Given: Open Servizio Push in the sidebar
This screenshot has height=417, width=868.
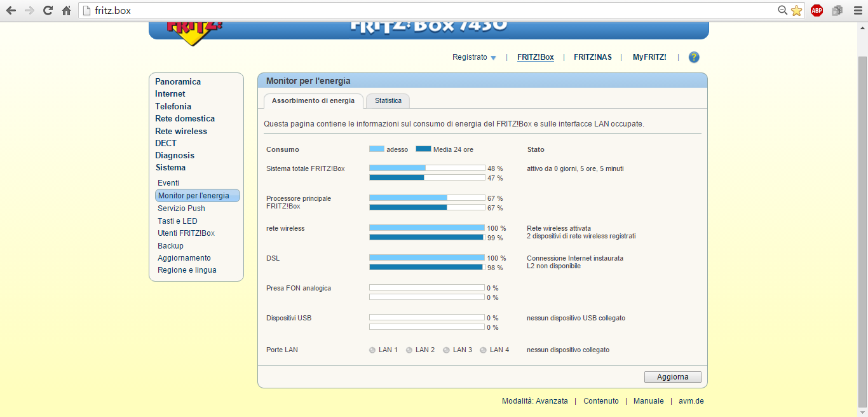Looking at the screenshot, I should pos(181,208).
